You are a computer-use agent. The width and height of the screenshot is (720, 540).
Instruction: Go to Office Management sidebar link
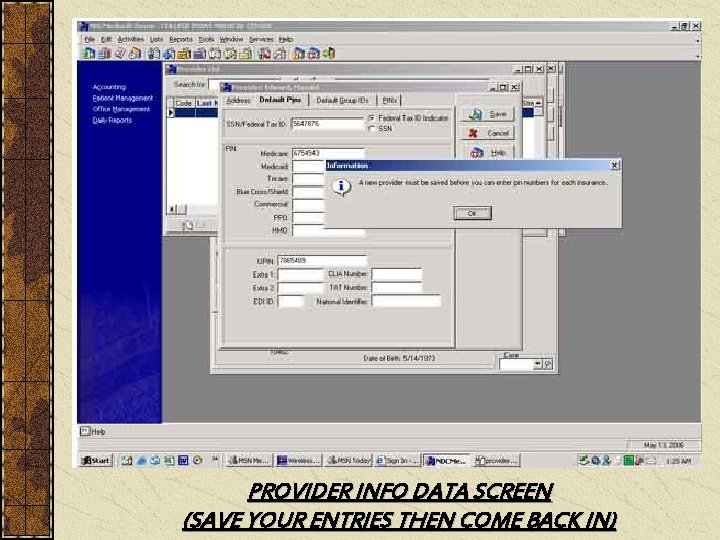pyautogui.click(x=122, y=109)
